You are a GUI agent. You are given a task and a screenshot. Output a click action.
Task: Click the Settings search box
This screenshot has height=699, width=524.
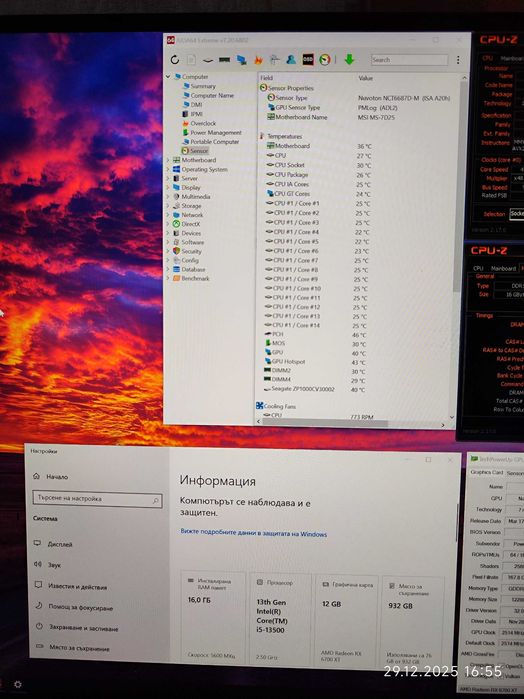(97, 499)
